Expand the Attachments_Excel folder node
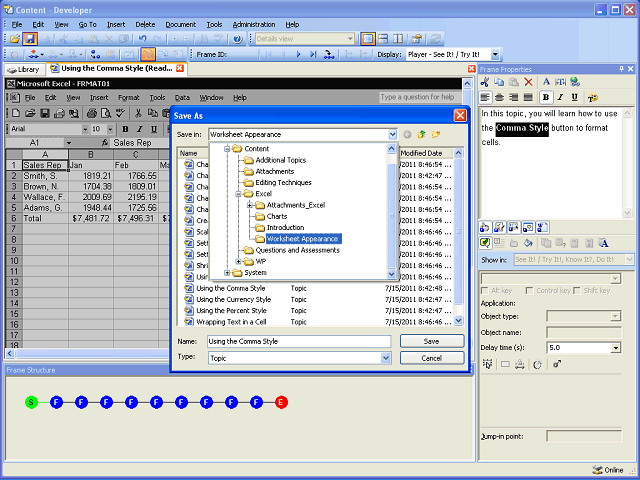 [x=250, y=205]
